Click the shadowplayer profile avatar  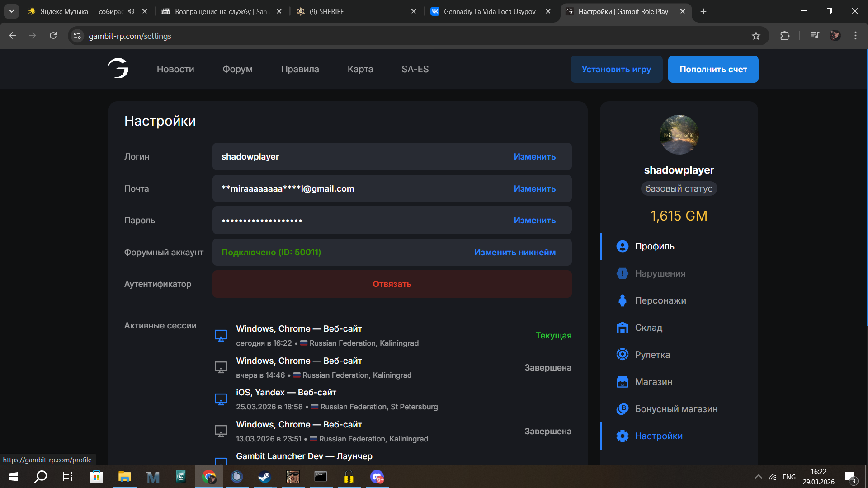(679, 135)
